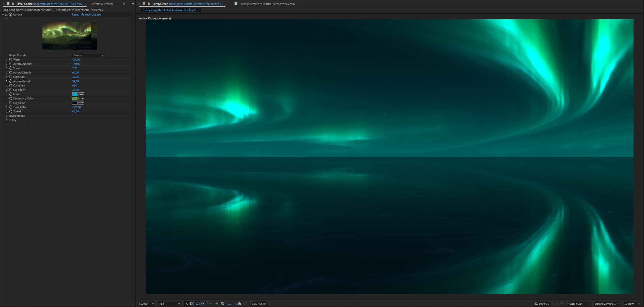Click the Draft 3D button
The height and width of the screenshot is (307, 644).
coord(542,303)
